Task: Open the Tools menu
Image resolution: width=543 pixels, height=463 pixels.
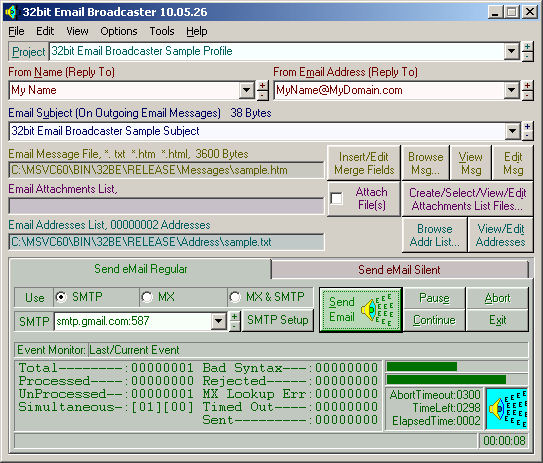Action: [162, 32]
